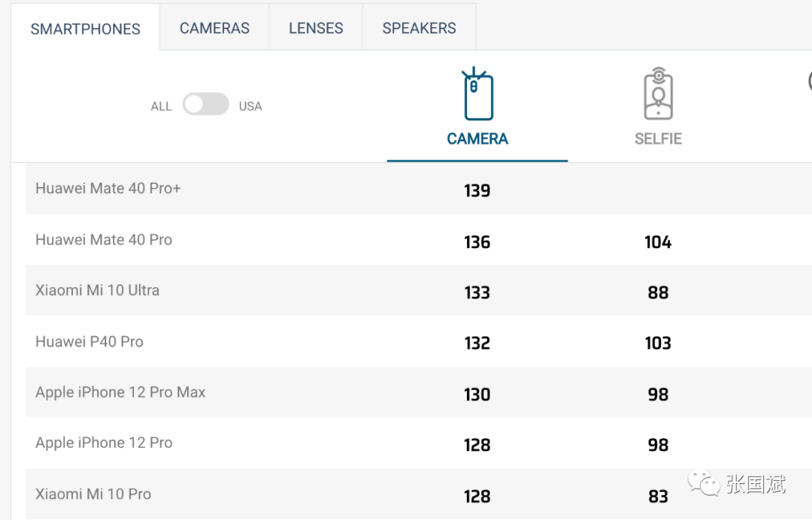Open Huawei Mate 40 Pro entry

[104, 240]
